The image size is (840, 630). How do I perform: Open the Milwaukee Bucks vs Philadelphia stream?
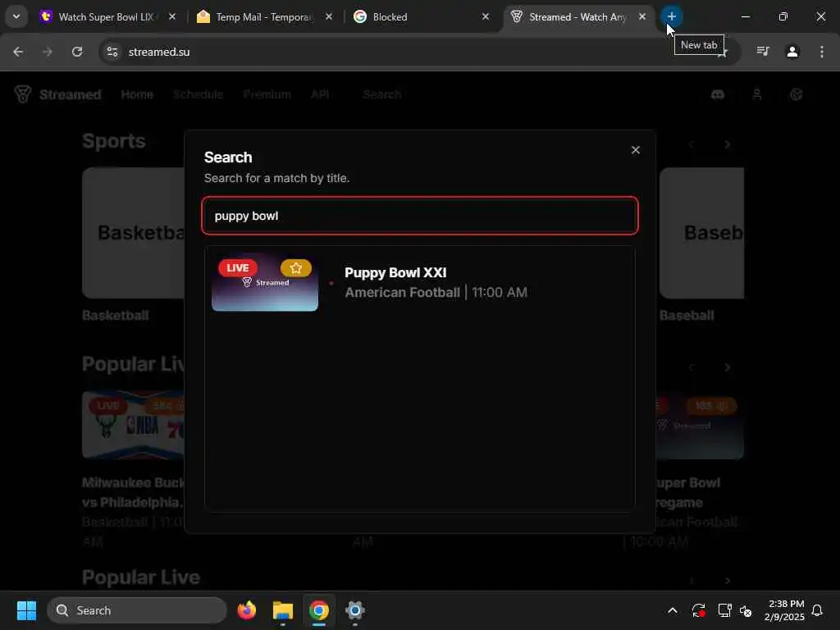coord(133,426)
